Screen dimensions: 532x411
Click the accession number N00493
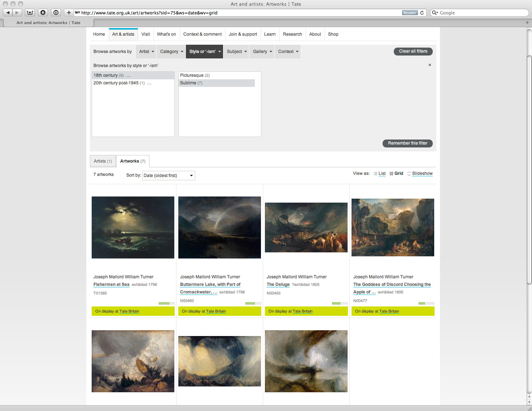[274, 293]
